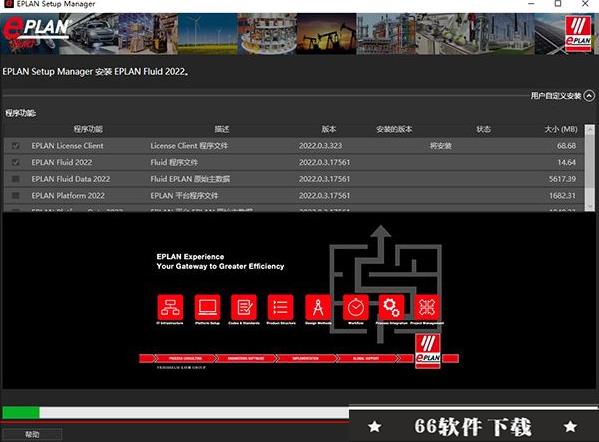
Task: Click the EPLAN Experience heading text
Action: [190, 257]
